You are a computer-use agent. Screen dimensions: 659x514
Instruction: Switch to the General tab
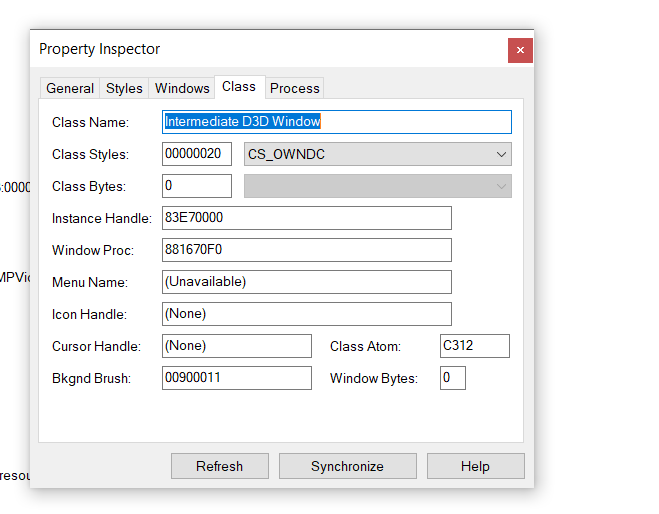point(70,88)
